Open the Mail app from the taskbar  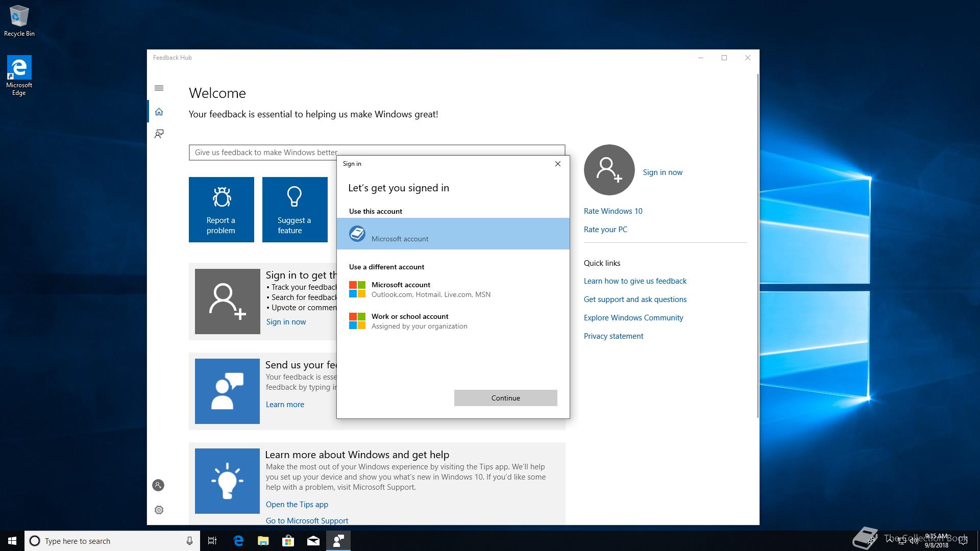click(313, 541)
